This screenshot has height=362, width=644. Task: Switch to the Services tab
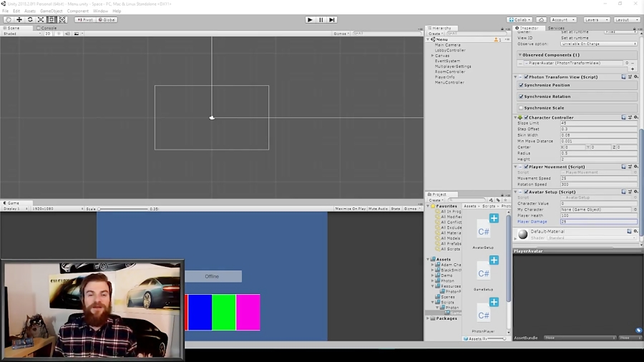tap(556, 28)
